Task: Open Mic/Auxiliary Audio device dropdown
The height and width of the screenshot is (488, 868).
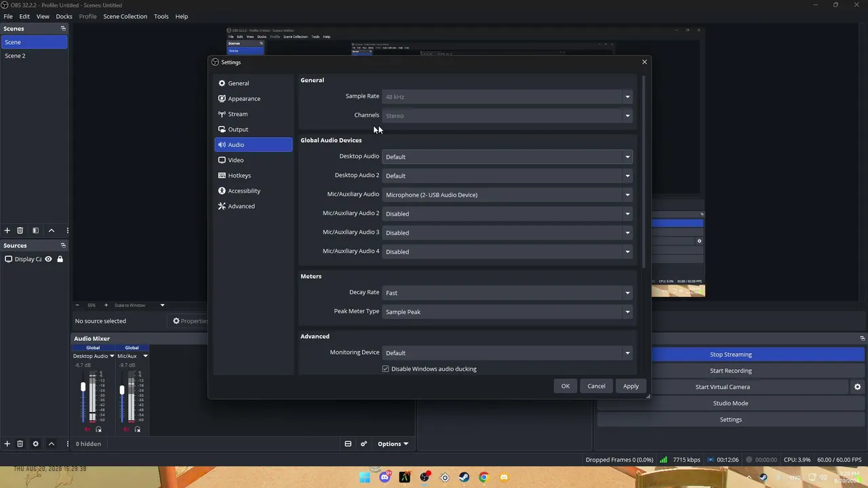Action: pos(507,195)
